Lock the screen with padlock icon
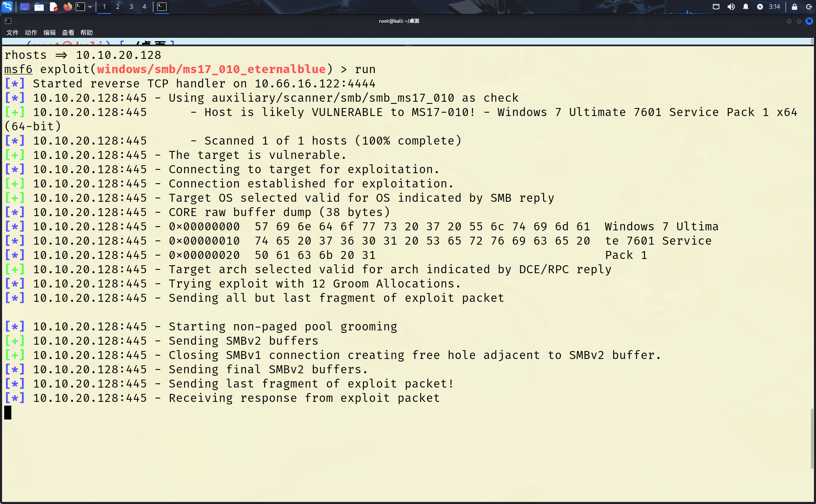 [x=794, y=7]
